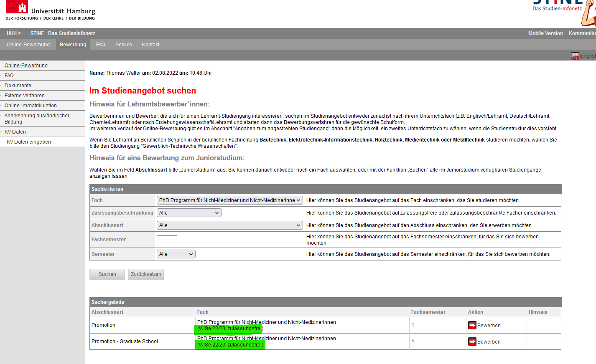The width and height of the screenshot is (596, 364).
Task: Click 'Hinweis für eine Bewerbung zum Juniorstudium:' heading
Action: tap(167, 158)
